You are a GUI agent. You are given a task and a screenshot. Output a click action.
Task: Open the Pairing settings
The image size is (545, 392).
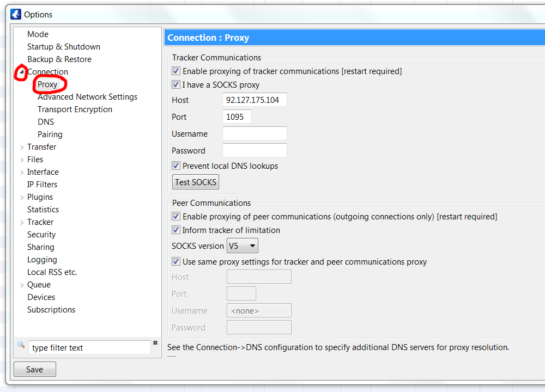click(50, 134)
